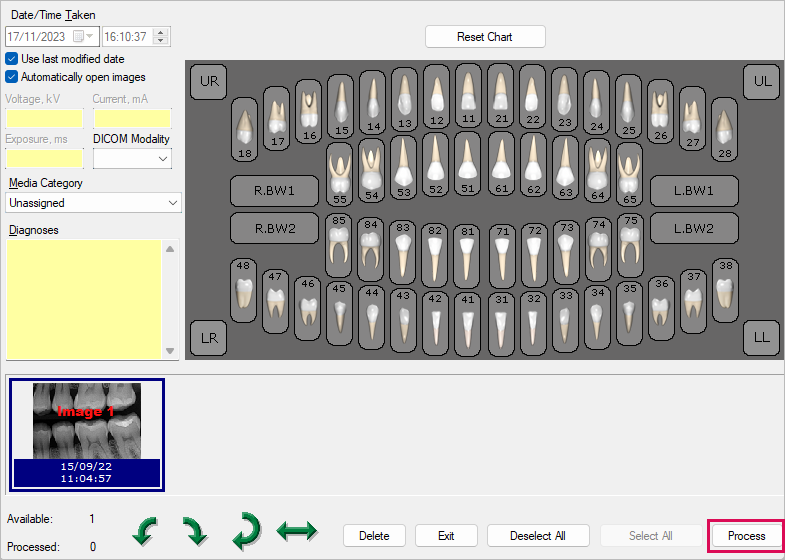
Task: Click the Process button
Action: click(746, 535)
